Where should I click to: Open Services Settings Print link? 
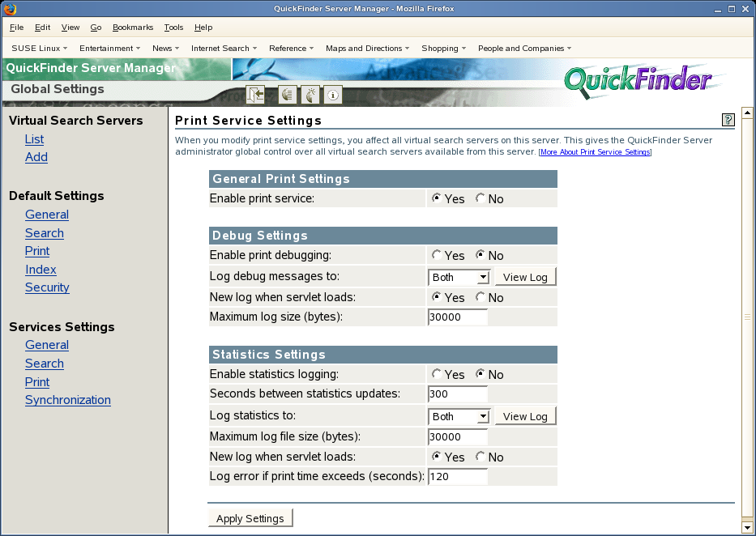pos(37,382)
